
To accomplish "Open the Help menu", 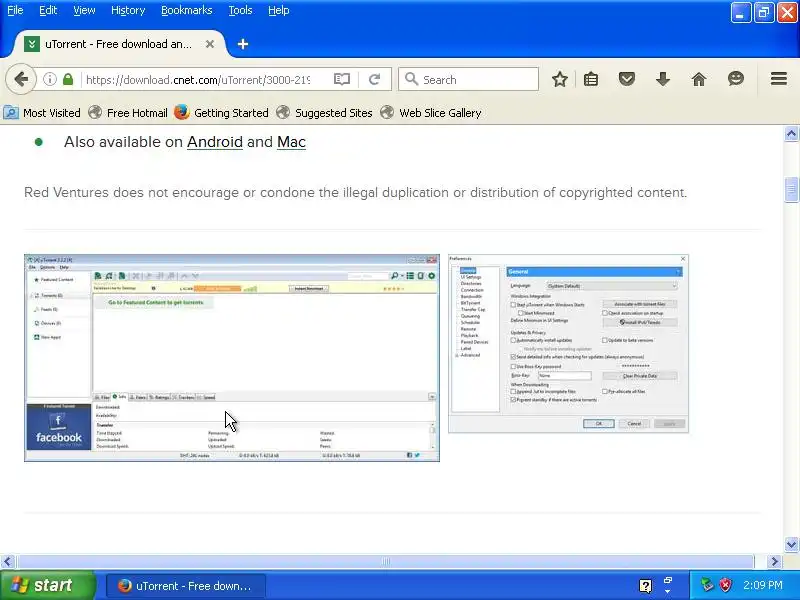I will [x=279, y=10].
